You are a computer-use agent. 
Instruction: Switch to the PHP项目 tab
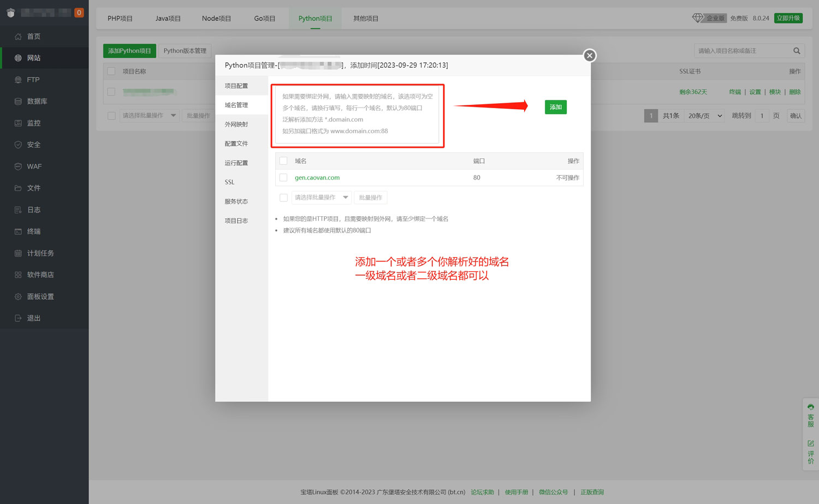point(120,18)
